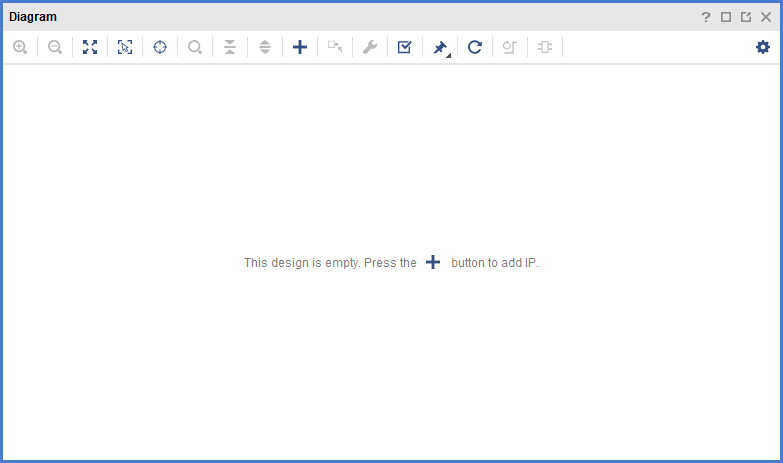This screenshot has height=463, width=783.
Task: Open Diagram help question mark
Action: pos(706,17)
